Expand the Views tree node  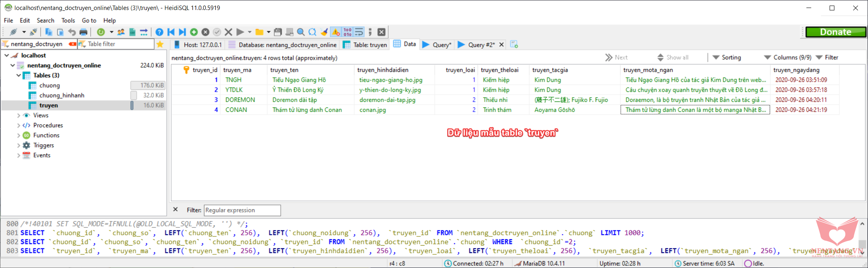click(x=18, y=115)
